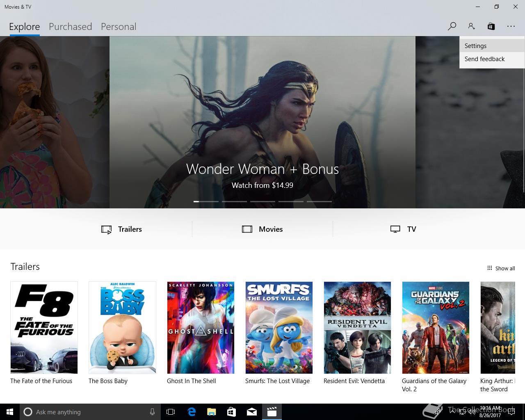Click 'The Fate of the Furious' title text
Image resolution: width=525 pixels, height=420 pixels.
point(41,381)
